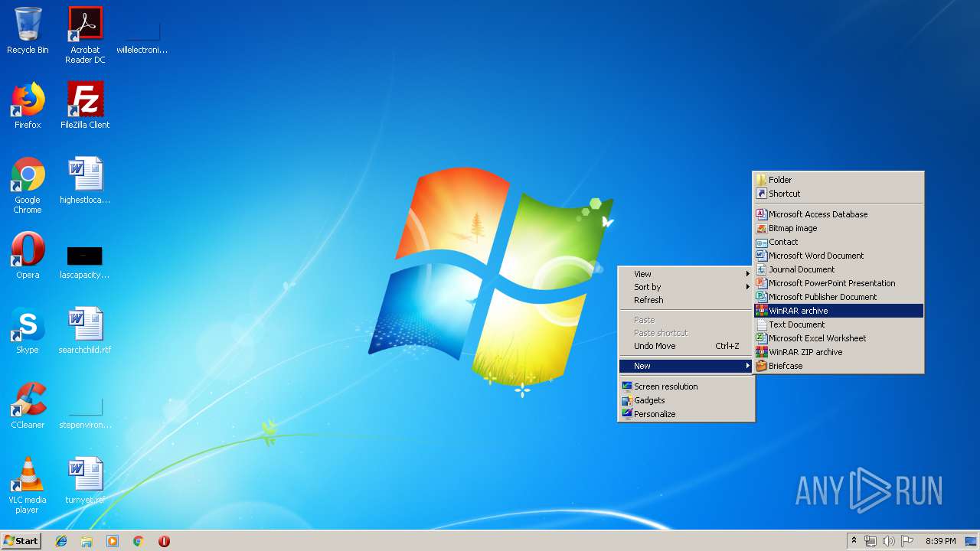
Task: Choose Personalize in context menu
Action: coord(686,414)
